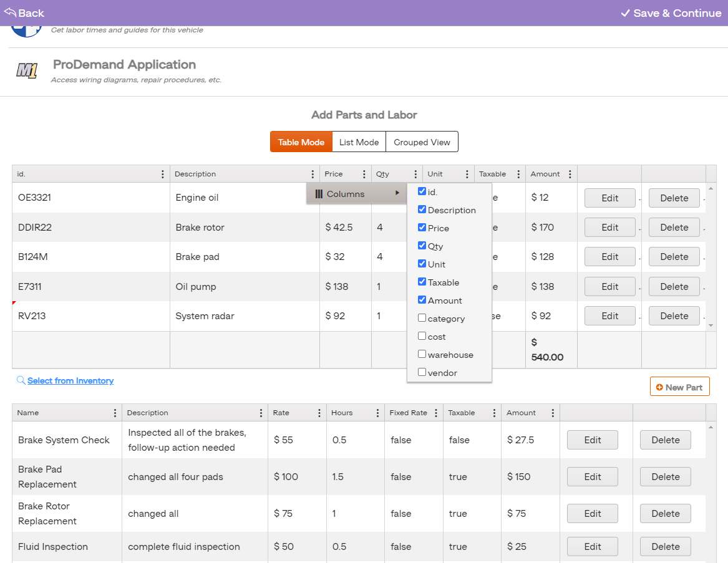This screenshot has width=728, height=563.
Task: Click the ProDemand Application logo icon
Action: coord(26,71)
